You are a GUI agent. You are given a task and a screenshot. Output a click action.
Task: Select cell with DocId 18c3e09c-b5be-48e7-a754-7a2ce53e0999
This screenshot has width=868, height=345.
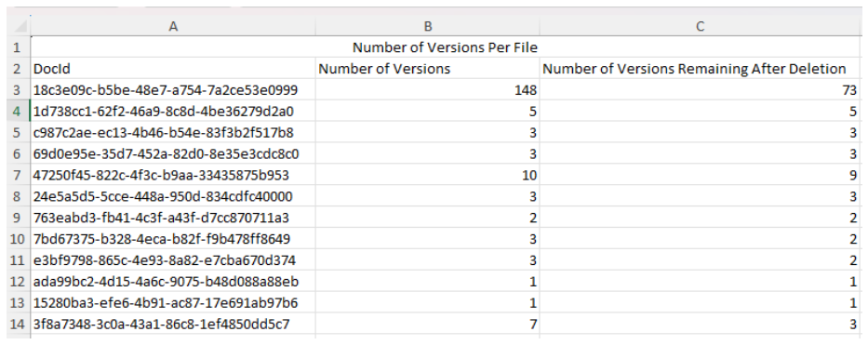click(x=173, y=89)
